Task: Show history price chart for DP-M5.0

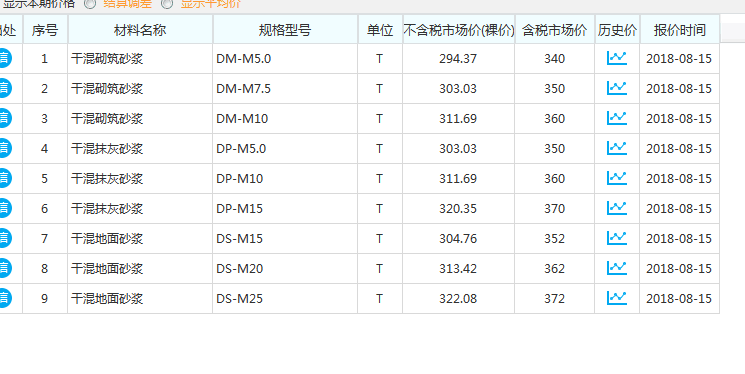Action: click(x=617, y=148)
